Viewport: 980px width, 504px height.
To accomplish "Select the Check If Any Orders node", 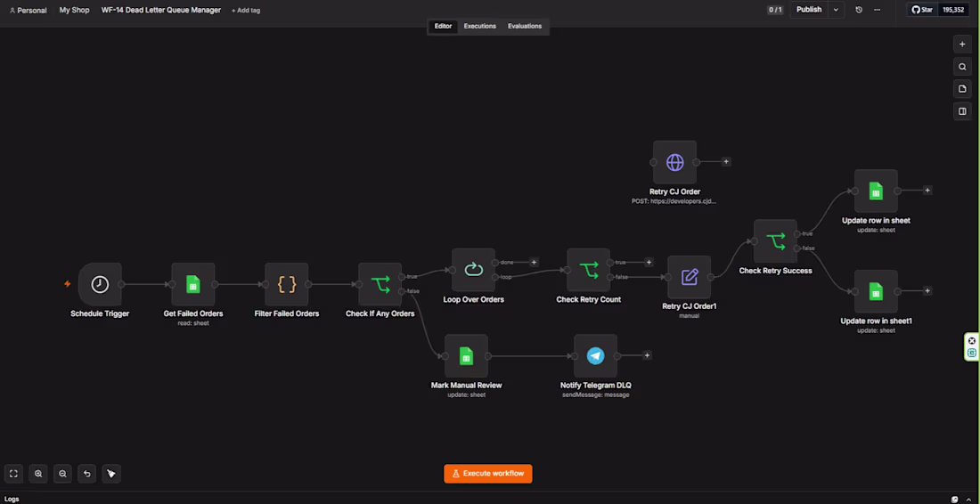I will tap(380, 284).
